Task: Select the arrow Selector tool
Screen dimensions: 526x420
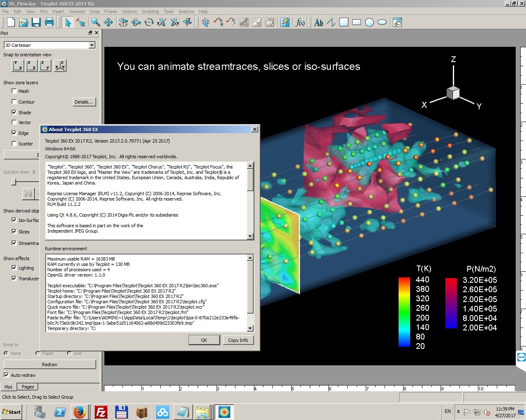Action: tap(68, 23)
